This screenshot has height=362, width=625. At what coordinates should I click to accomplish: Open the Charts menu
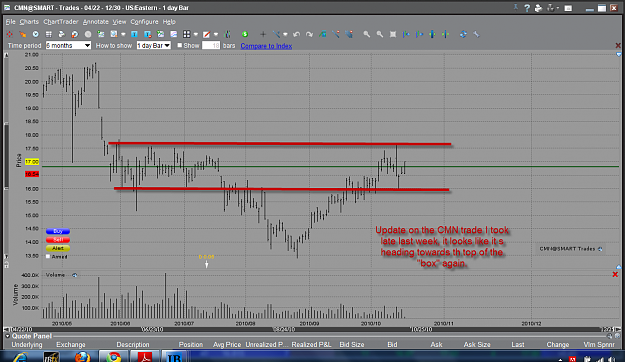click(29, 22)
